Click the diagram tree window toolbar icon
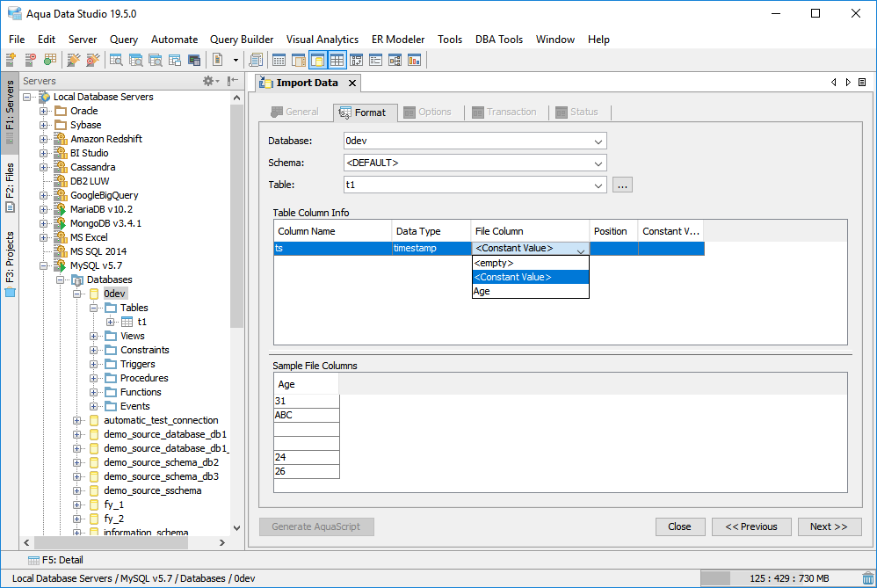The height and width of the screenshot is (588, 877). (395, 60)
